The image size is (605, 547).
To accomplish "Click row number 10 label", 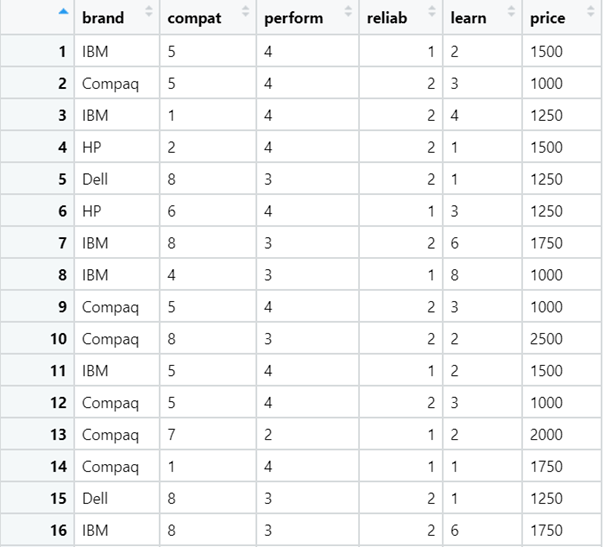I will [x=58, y=339].
